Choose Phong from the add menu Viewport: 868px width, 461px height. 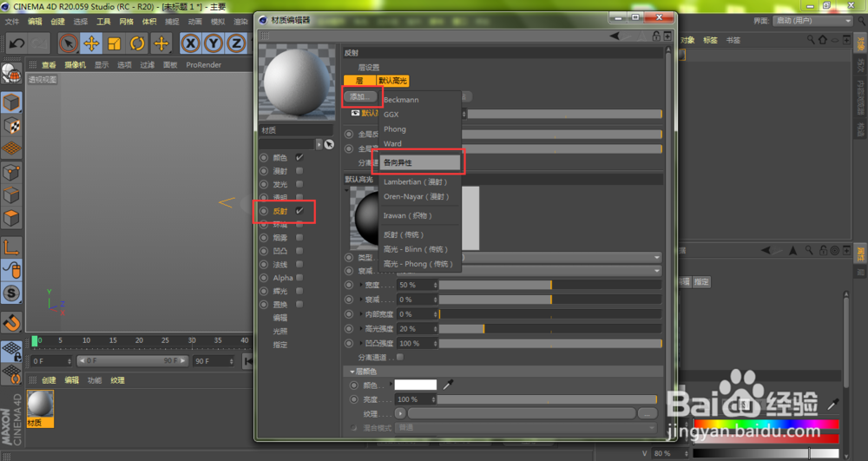tap(395, 129)
